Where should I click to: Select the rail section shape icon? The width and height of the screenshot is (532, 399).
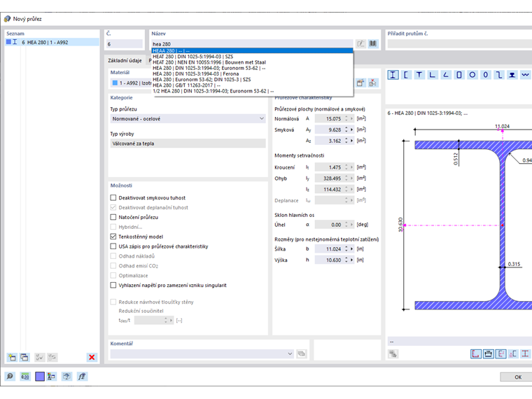(512, 75)
